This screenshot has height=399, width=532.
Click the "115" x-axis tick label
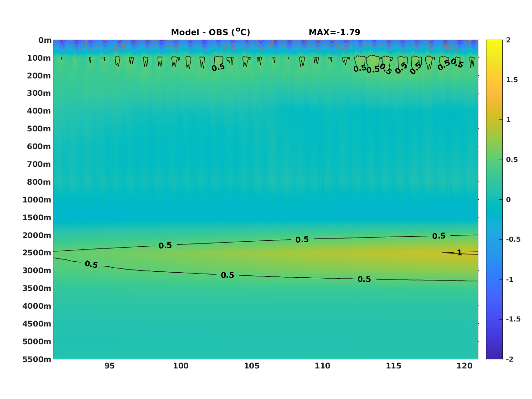393,366
